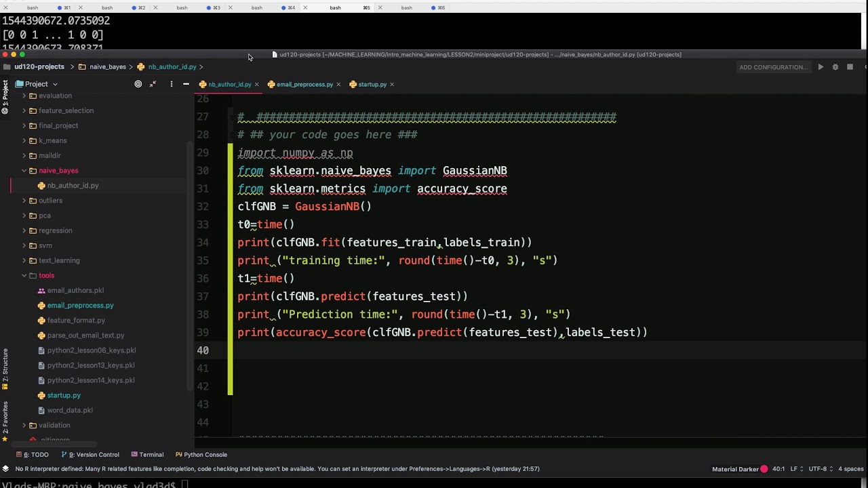Open the TODO tool window
This screenshot has width=868, height=488.
(x=33, y=455)
